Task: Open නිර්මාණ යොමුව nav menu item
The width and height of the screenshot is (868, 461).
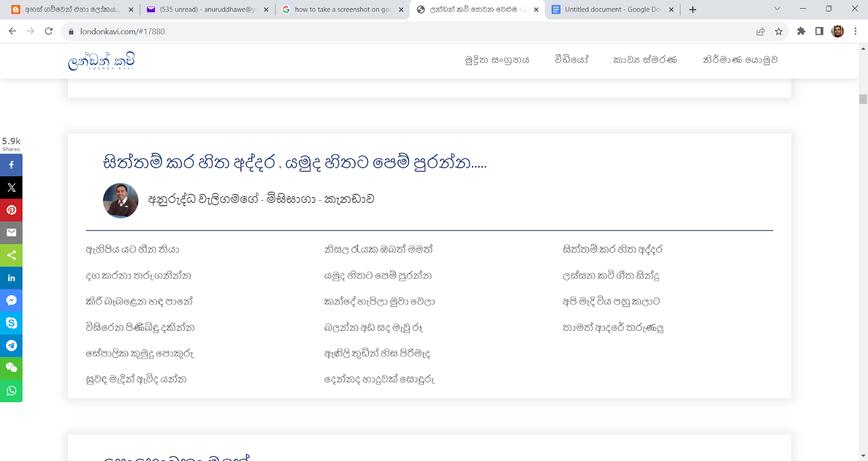Action: (740, 60)
